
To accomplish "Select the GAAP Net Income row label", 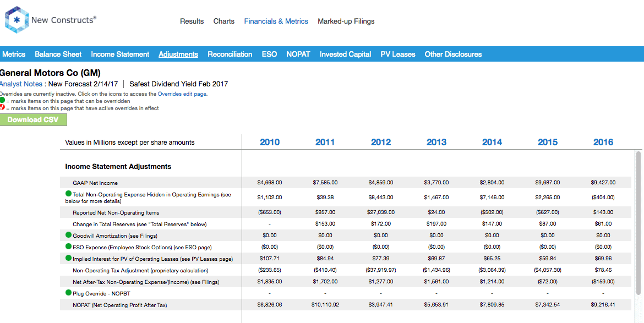I will point(95,183).
